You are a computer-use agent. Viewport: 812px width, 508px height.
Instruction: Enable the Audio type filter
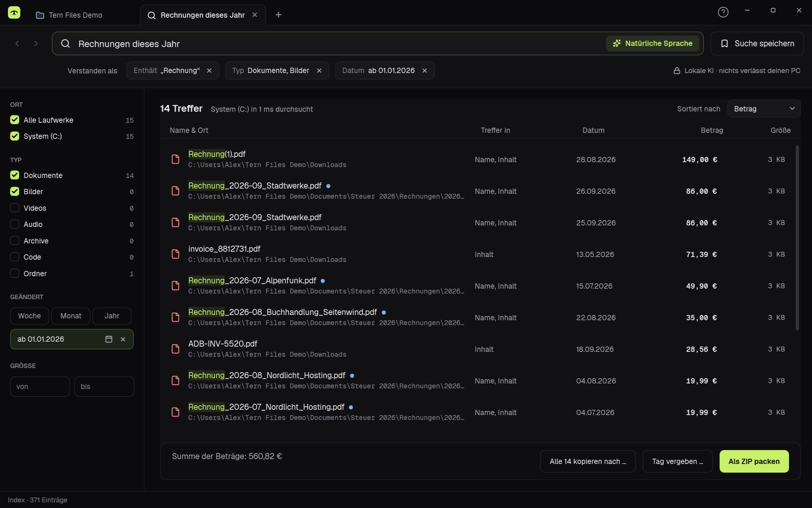[x=15, y=224]
